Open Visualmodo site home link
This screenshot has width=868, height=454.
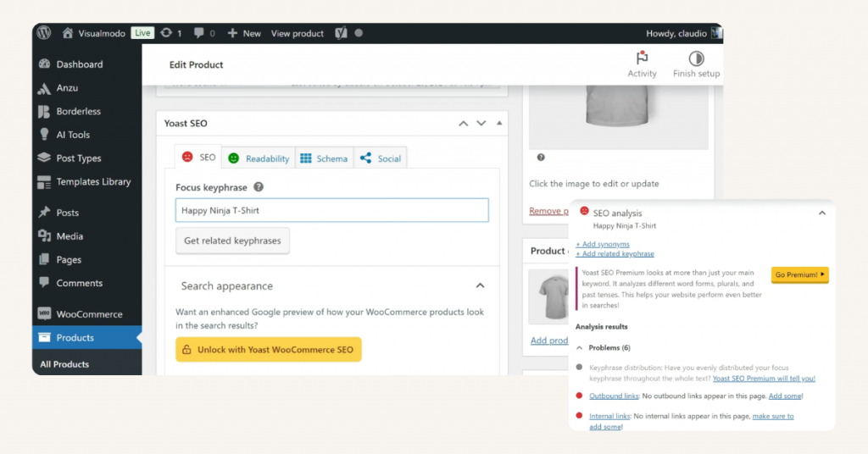click(93, 33)
